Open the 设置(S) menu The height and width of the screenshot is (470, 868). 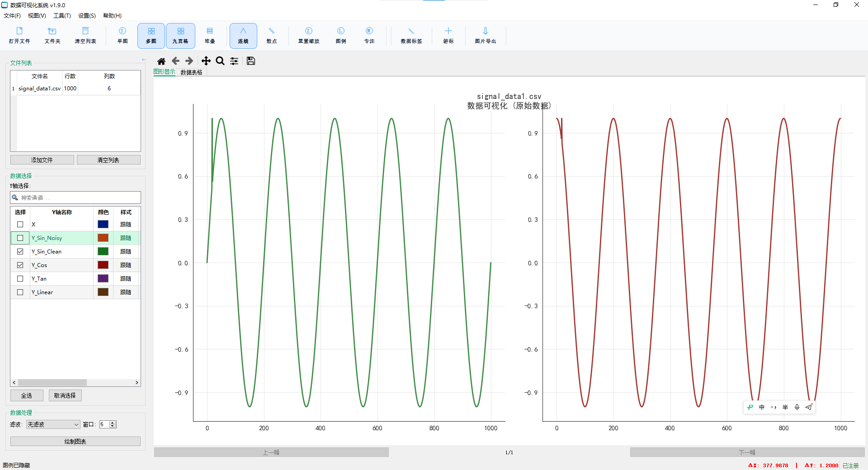coord(87,16)
